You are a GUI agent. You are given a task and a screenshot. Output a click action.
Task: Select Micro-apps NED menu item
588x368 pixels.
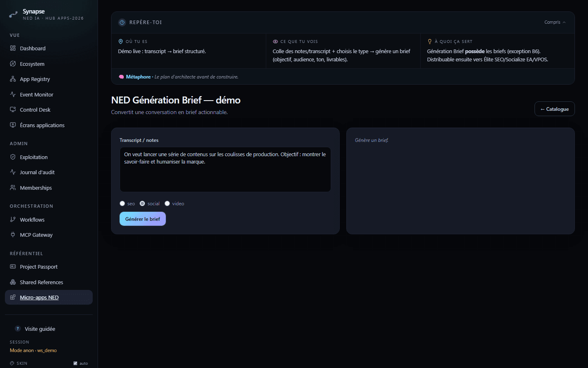point(49,297)
